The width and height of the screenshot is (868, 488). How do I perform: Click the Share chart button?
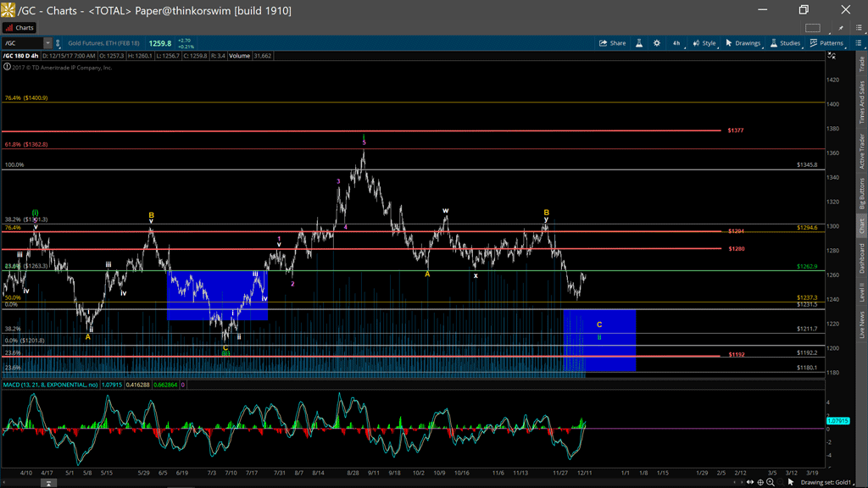(612, 43)
